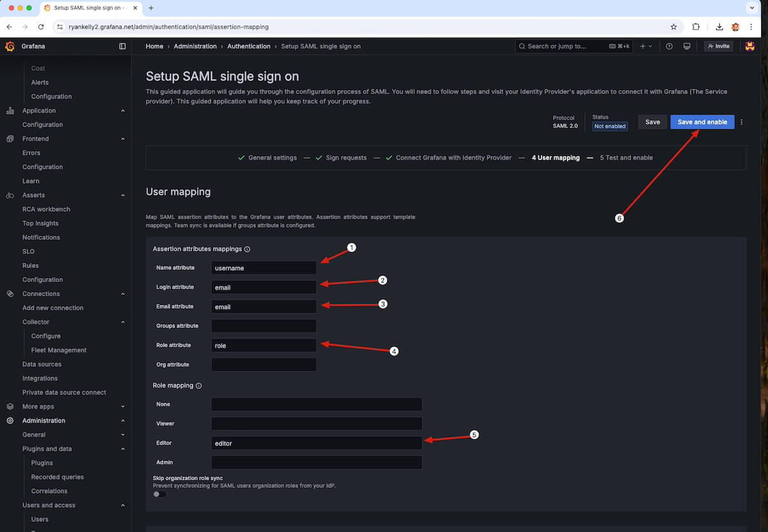Open the Chrome three-dot menu
This screenshot has height=532, width=768.
click(751, 27)
